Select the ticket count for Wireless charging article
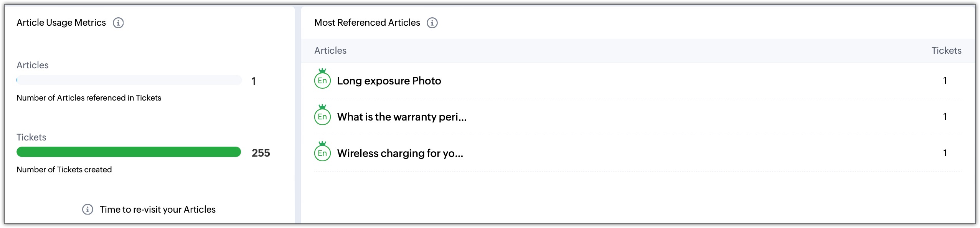The height and width of the screenshot is (228, 980). click(945, 153)
